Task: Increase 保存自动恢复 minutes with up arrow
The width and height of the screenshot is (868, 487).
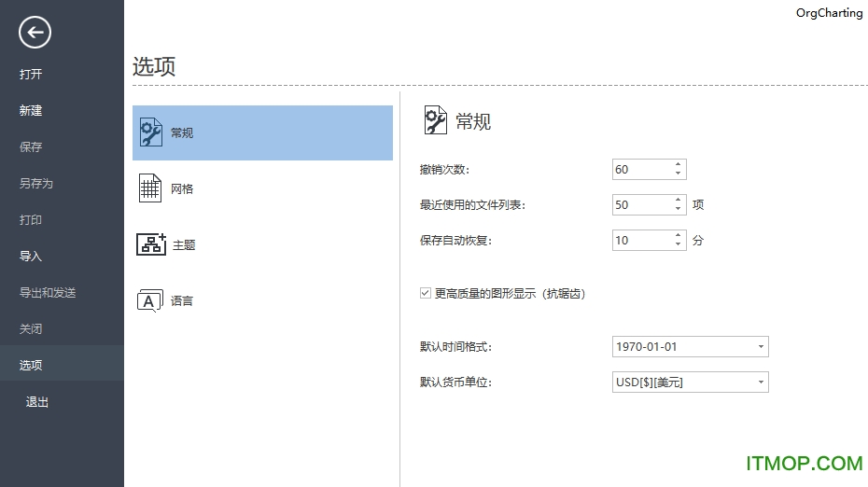Action: [678, 236]
